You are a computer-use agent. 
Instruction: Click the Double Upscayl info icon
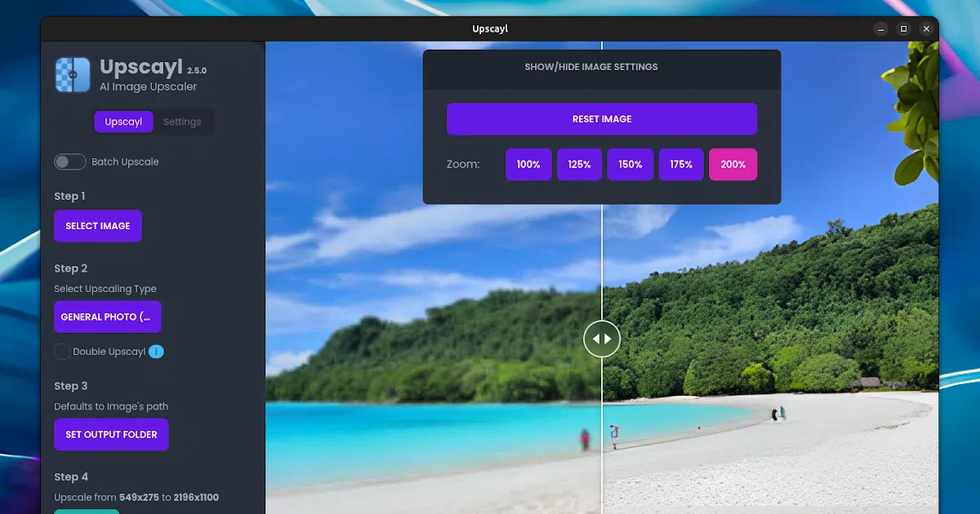pos(156,352)
